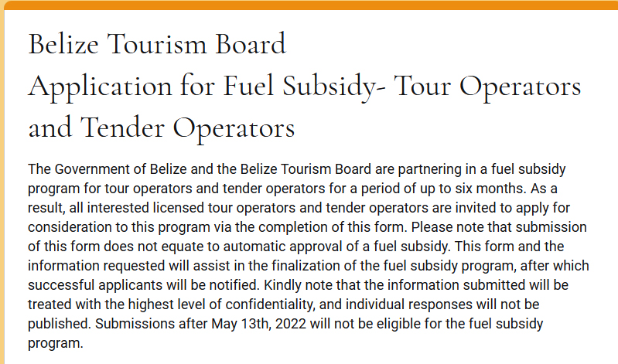This screenshot has height=364, width=618.
Task: Click the "Belize Tourism Board" title line
Action: pyautogui.click(x=157, y=44)
